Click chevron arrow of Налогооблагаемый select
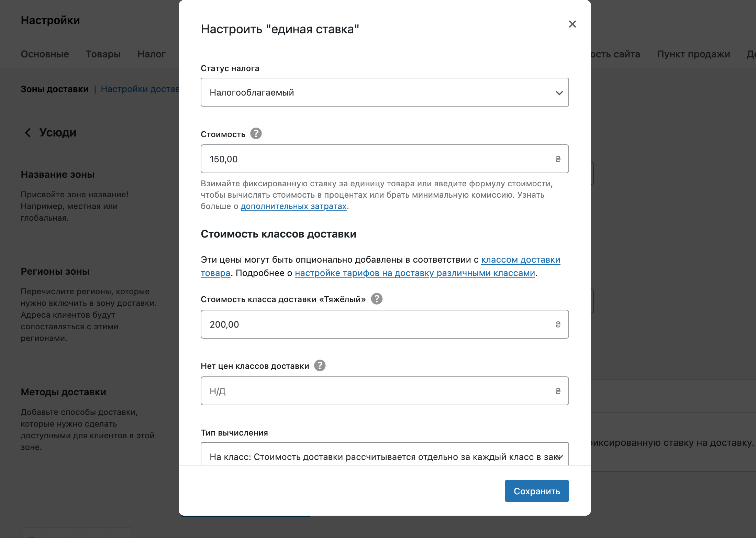 [559, 93]
